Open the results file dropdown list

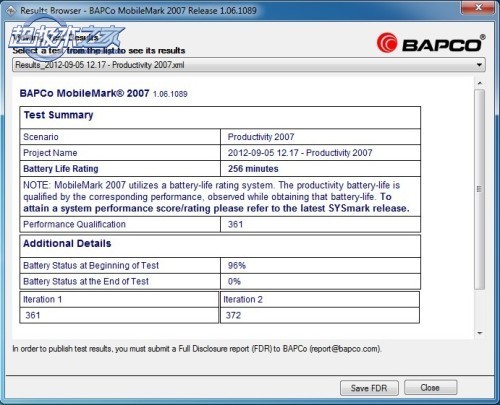pos(249,65)
